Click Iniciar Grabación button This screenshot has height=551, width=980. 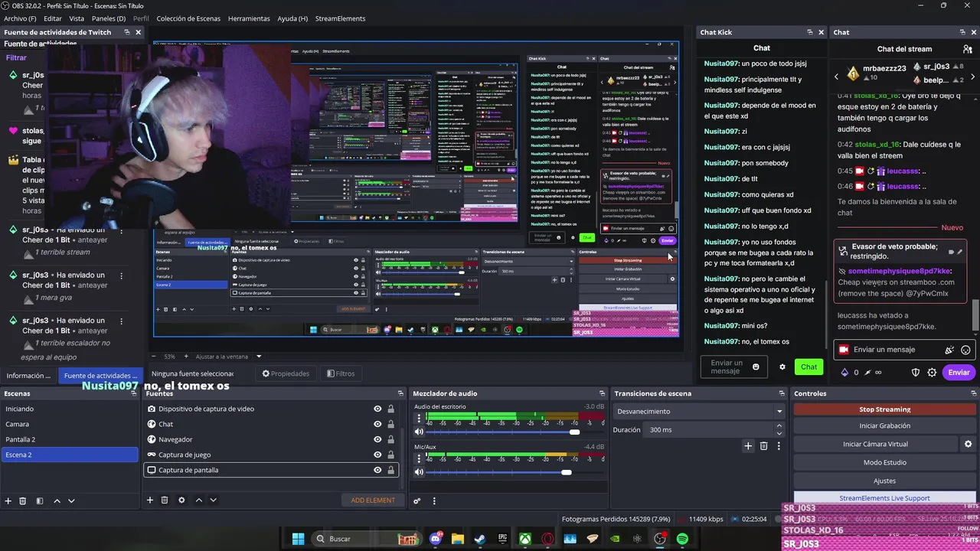tap(884, 425)
